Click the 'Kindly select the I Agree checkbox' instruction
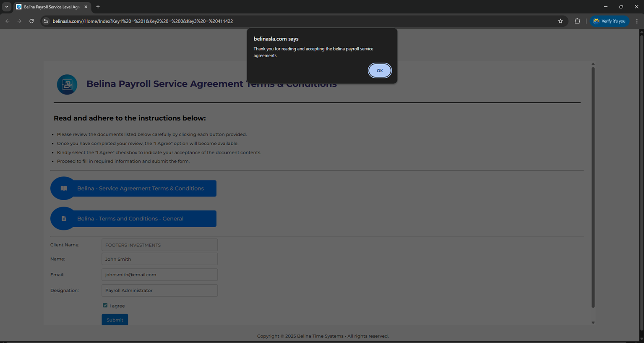Screen dimensions: 644x343 (x=159, y=152)
